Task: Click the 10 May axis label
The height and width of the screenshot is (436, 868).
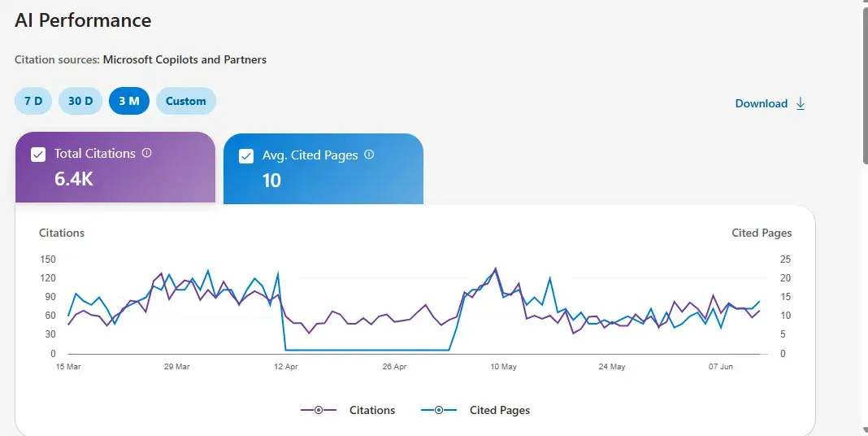Action: (x=504, y=367)
